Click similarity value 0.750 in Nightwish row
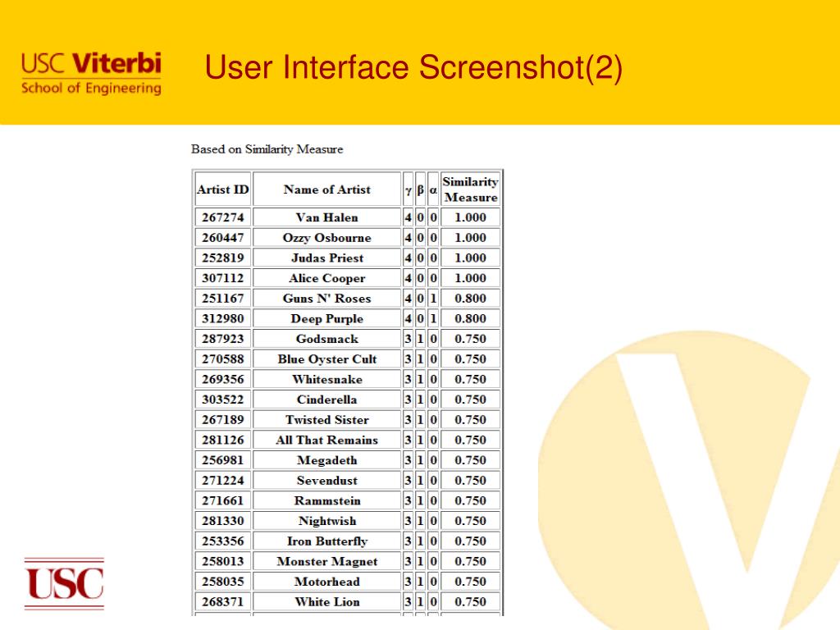The image size is (840, 630). point(470,521)
